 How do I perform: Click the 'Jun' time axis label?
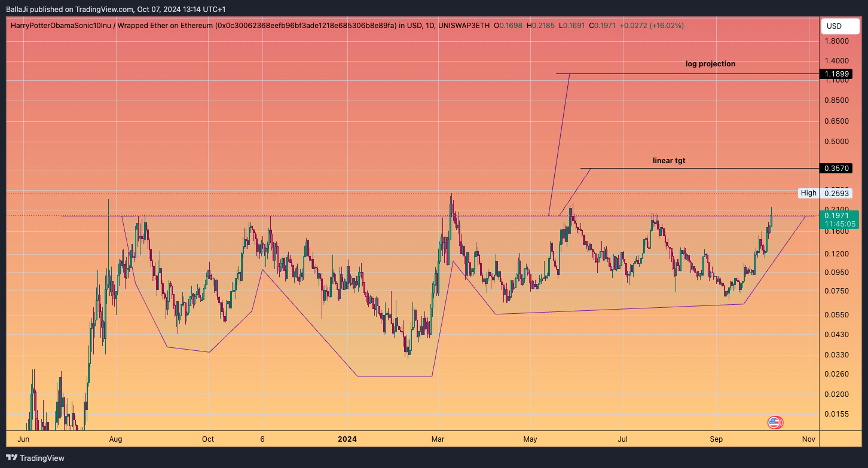point(24,439)
